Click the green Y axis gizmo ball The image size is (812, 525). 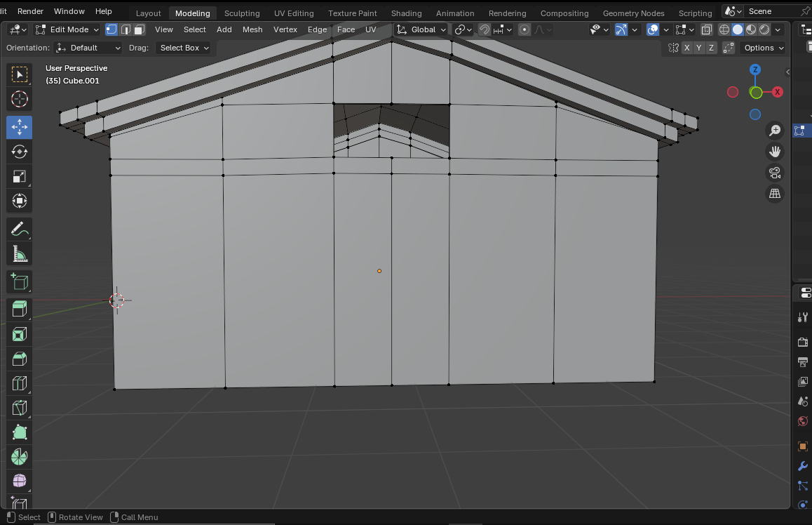(756, 93)
